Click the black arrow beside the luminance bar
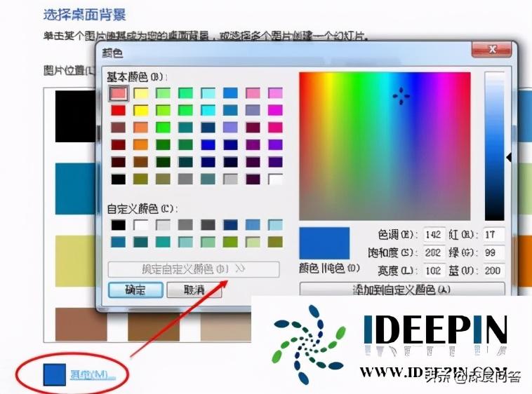This screenshot has height=394, width=532. click(509, 157)
